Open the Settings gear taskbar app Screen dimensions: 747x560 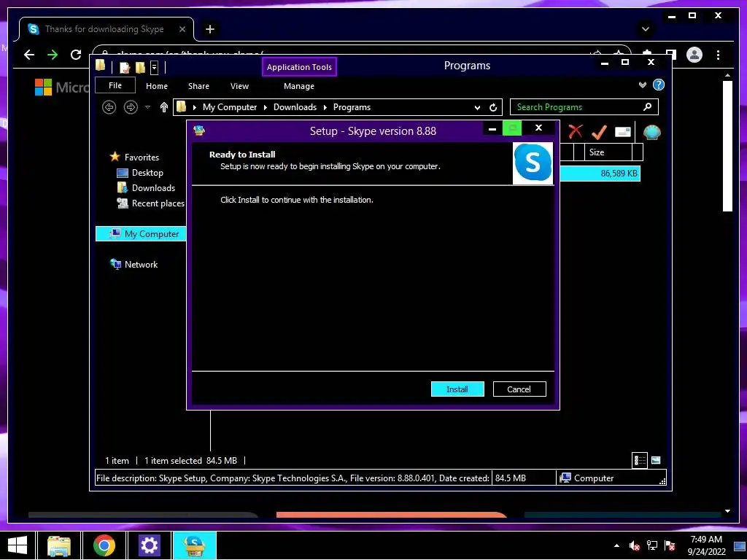149,545
